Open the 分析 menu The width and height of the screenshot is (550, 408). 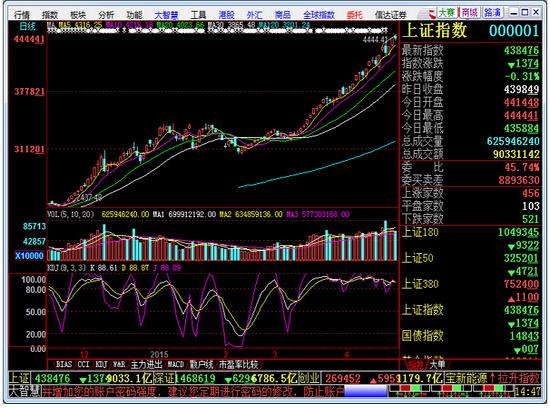pyautogui.click(x=106, y=15)
